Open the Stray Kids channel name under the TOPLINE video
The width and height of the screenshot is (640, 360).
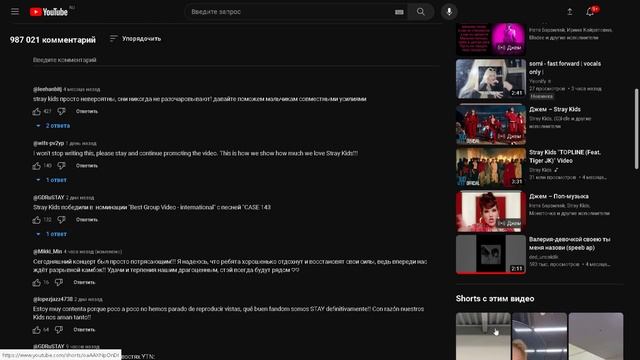tap(540, 170)
